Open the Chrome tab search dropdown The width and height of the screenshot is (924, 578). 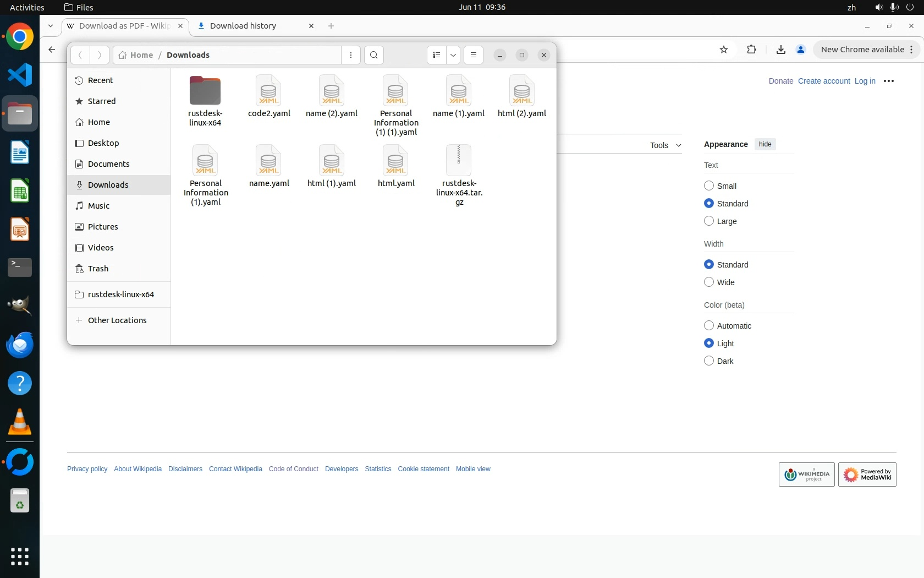coord(51,26)
